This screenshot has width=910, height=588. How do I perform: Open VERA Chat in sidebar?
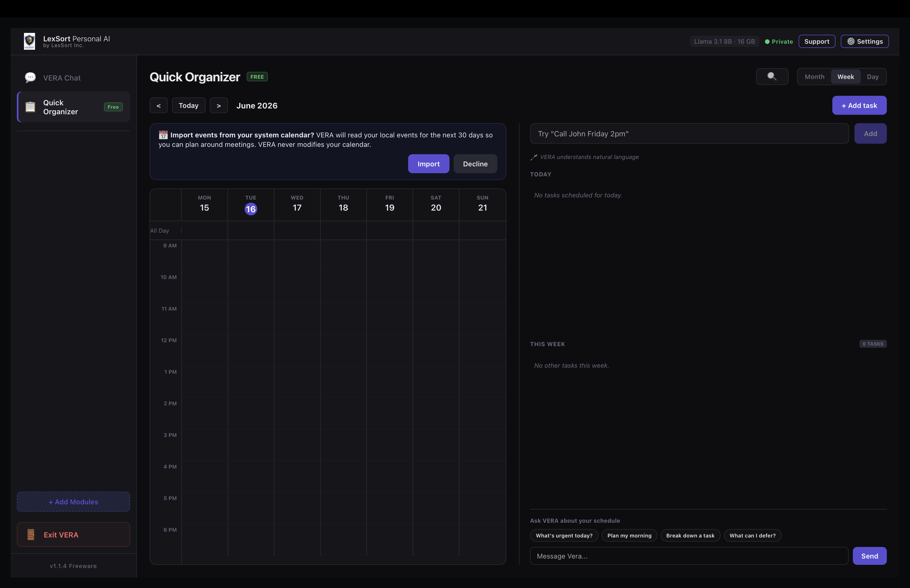pos(73,78)
